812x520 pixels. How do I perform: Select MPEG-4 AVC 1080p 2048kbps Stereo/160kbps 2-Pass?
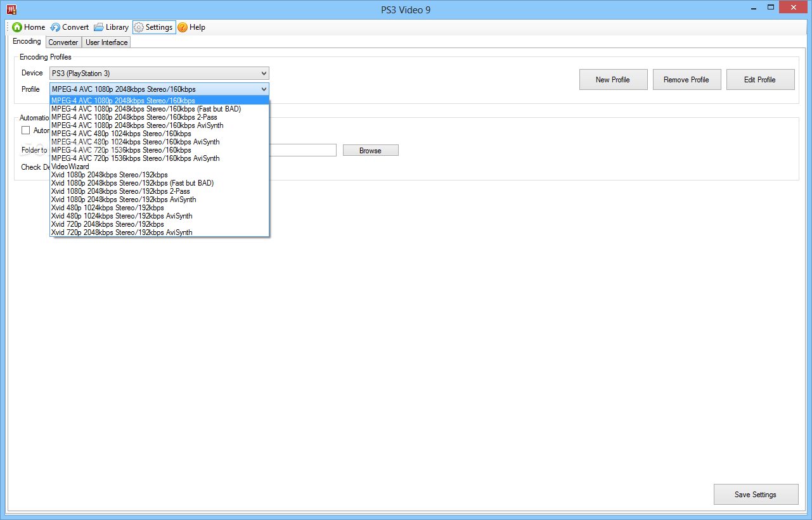159,117
